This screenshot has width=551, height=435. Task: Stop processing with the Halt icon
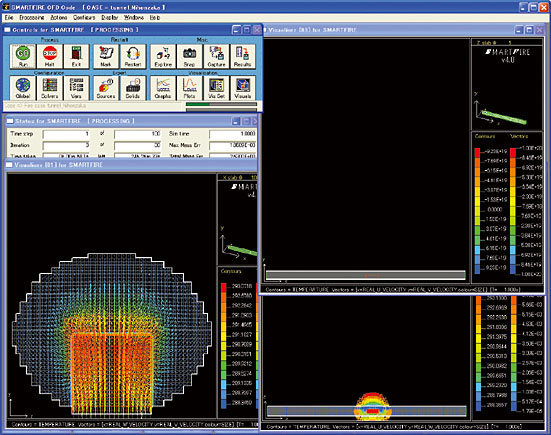(x=50, y=56)
